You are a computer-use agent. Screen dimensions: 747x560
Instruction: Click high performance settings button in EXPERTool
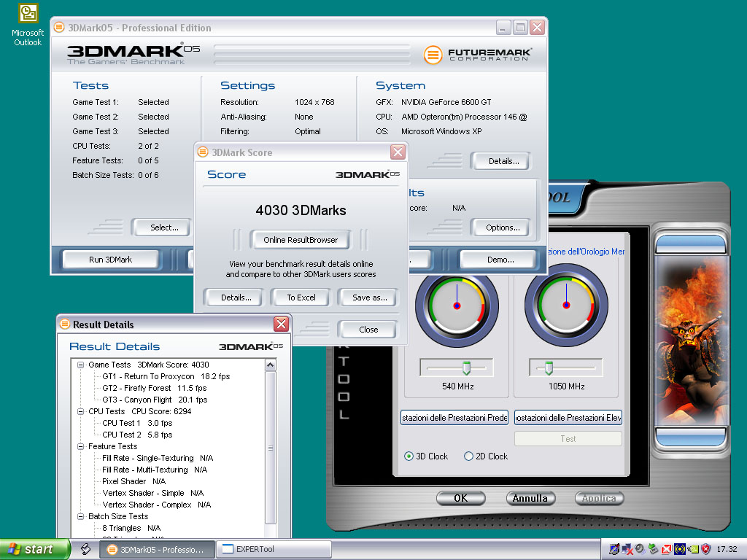(x=568, y=418)
